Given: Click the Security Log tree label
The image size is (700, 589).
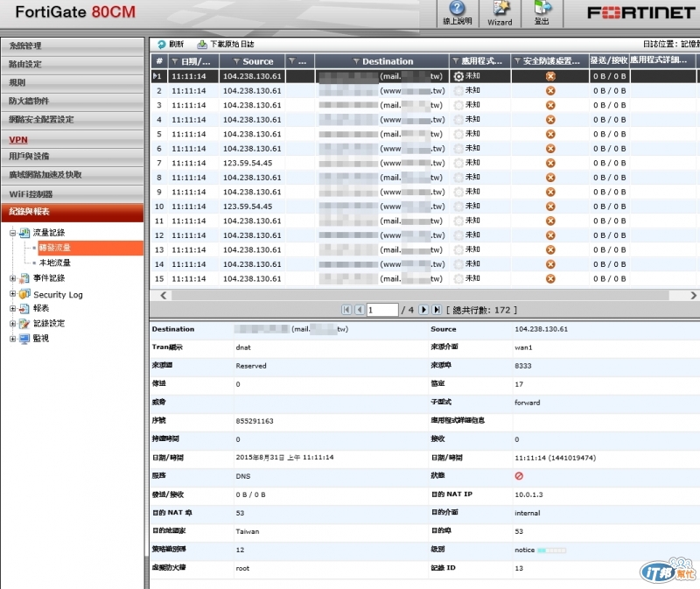Looking at the screenshot, I should tap(58, 295).
